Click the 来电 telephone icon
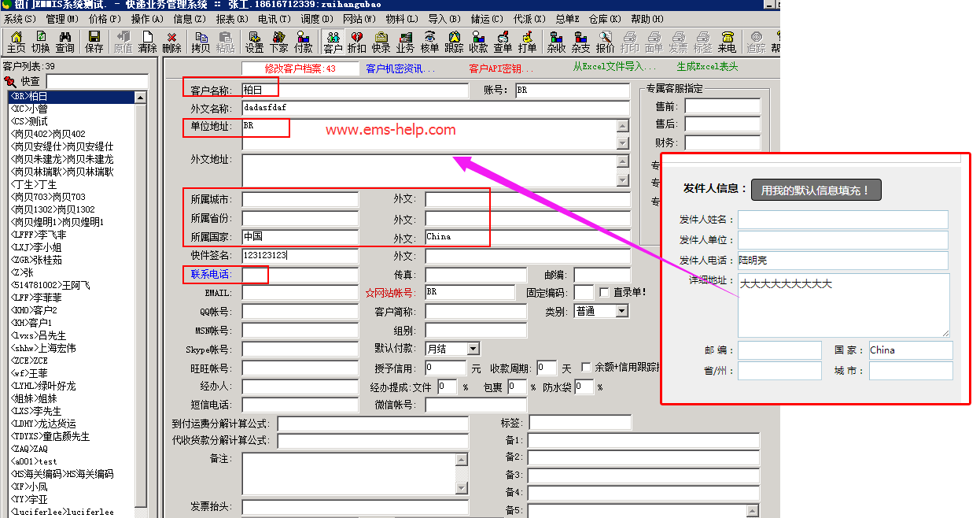 coord(728,43)
